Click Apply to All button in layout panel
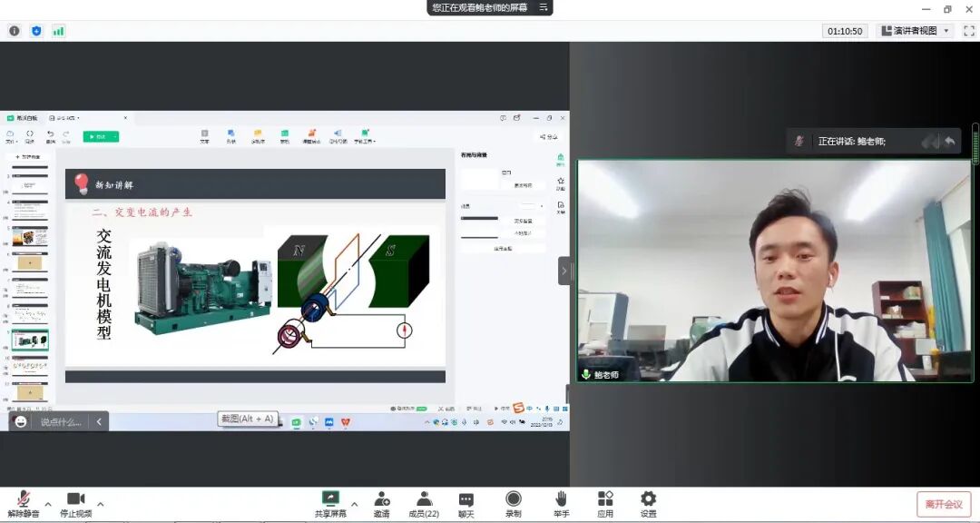The width and height of the screenshot is (980, 523). click(503, 249)
